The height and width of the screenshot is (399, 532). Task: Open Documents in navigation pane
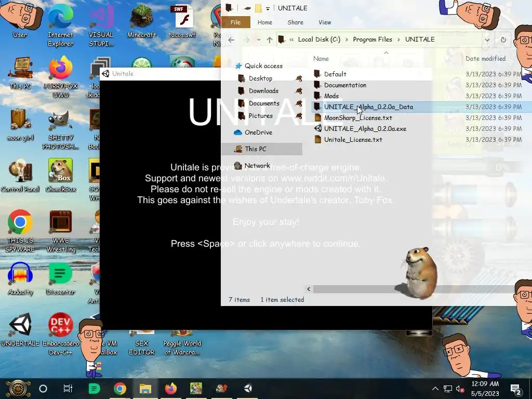tap(264, 103)
